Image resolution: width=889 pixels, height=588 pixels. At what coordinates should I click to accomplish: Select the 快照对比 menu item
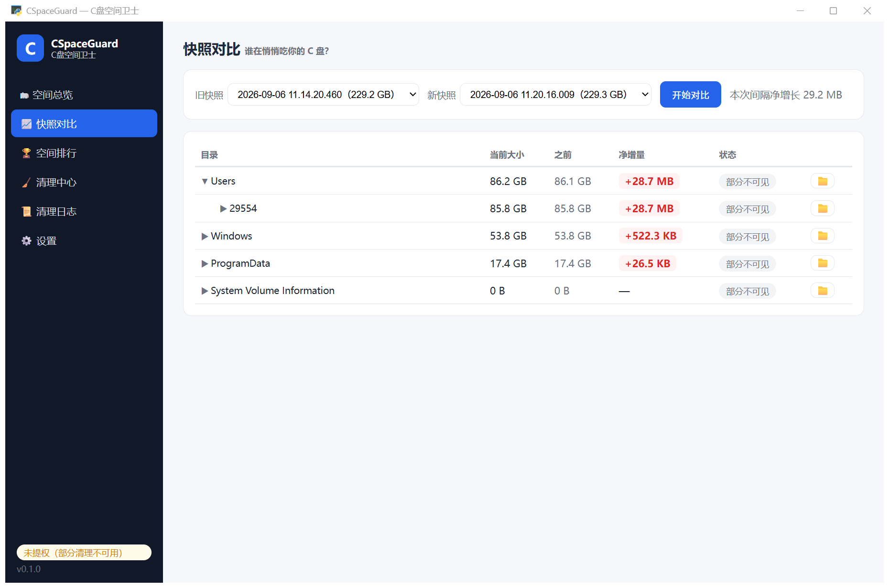coord(84,123)
